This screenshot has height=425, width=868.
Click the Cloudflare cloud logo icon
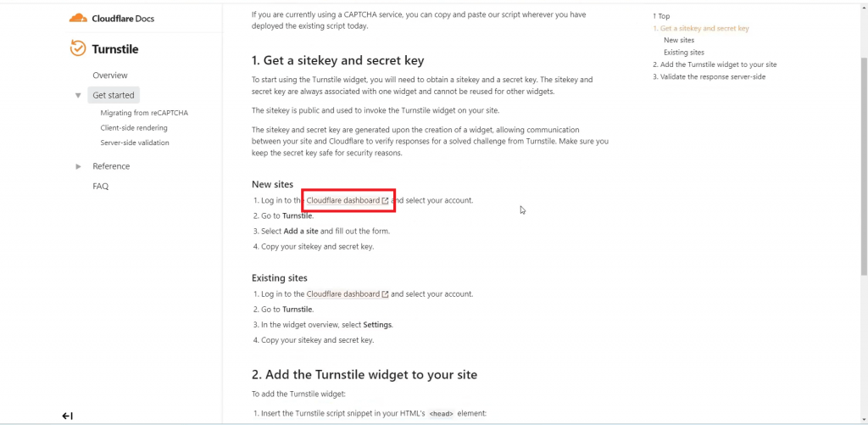pos(78,19)
